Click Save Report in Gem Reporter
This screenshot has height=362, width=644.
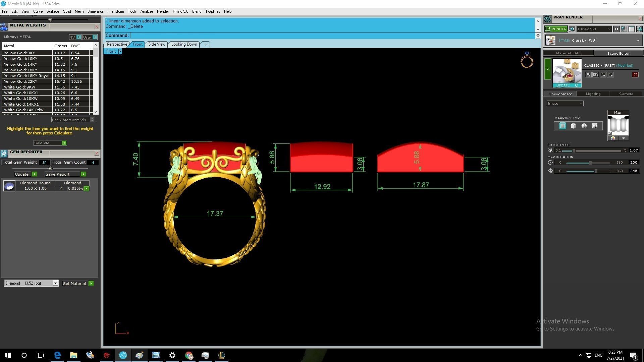tap(65, 174)
